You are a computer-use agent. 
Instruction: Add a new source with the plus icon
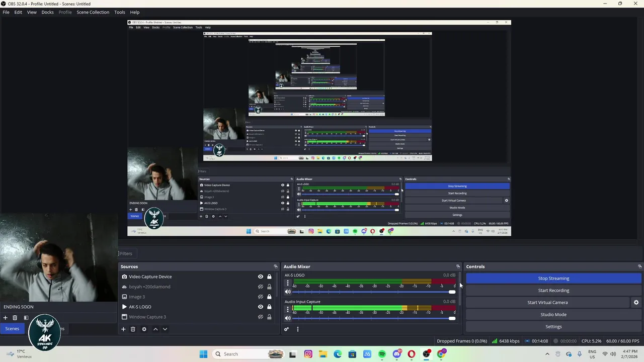(x=123, y=329)
